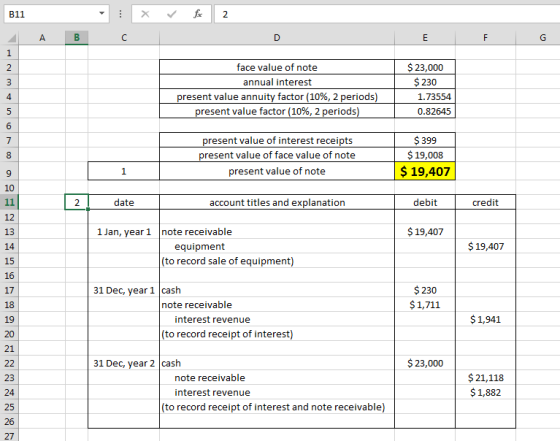This screenshot has height=441, width=560.
Task: Select column F header
Action: pyautogui.click(x=485, y=37)
